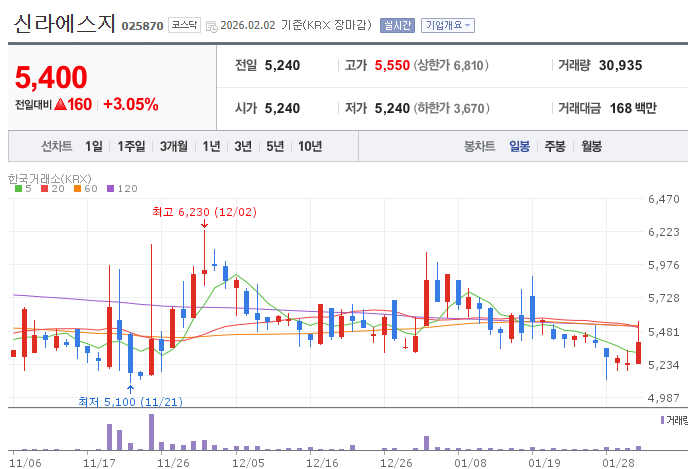Image resolution: width=688 pixels, height=469 pixels.
Task: Click the 4,987 price axis label
Action: (664, 398)
